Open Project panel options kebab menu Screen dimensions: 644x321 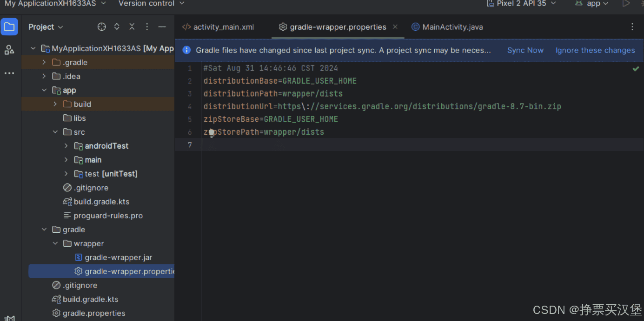(146, 26)
